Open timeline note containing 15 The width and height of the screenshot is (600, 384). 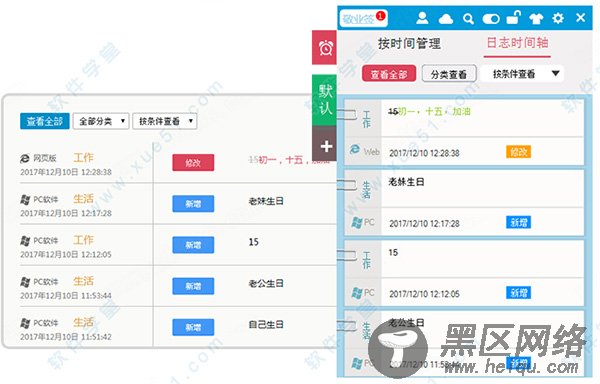click(x=393, y=252)
